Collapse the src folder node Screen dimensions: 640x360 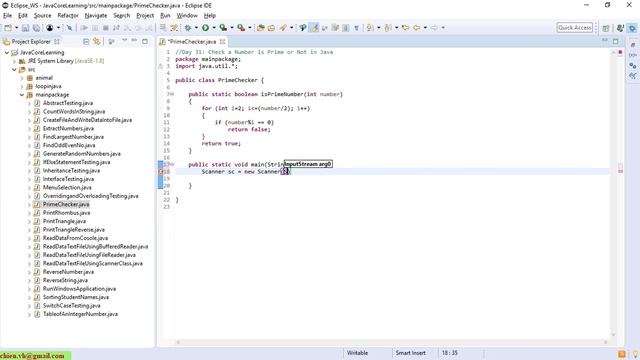point(14,70)
